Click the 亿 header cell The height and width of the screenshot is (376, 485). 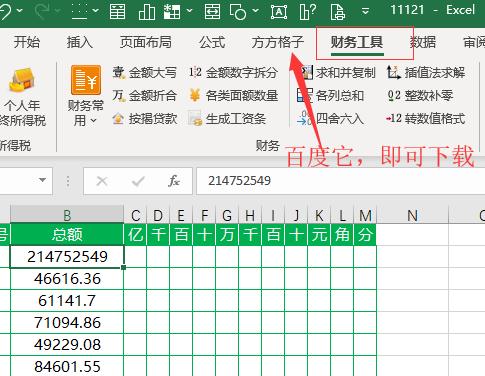(x=135, y=234)
